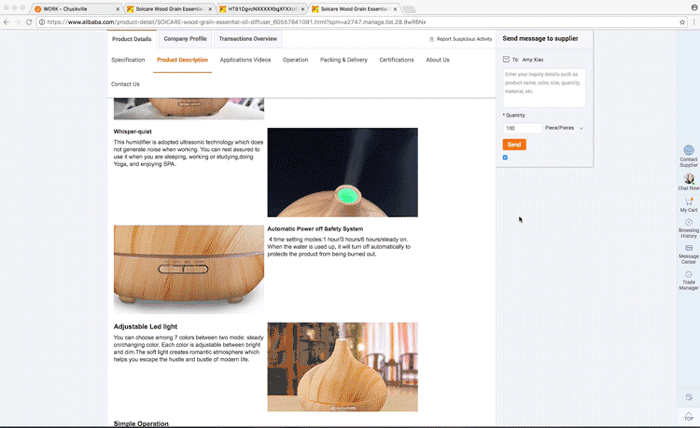
Task: Click the browser back arrow
Action: coord(6,22)
